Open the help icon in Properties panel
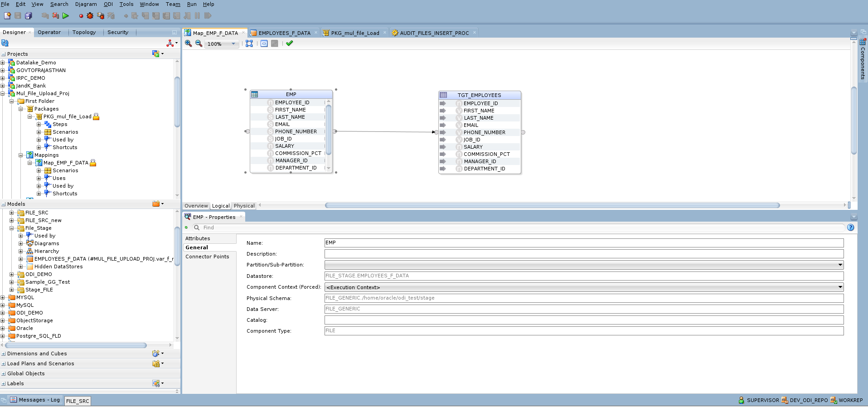Viewport: 868px width, 407px height. 850,228
